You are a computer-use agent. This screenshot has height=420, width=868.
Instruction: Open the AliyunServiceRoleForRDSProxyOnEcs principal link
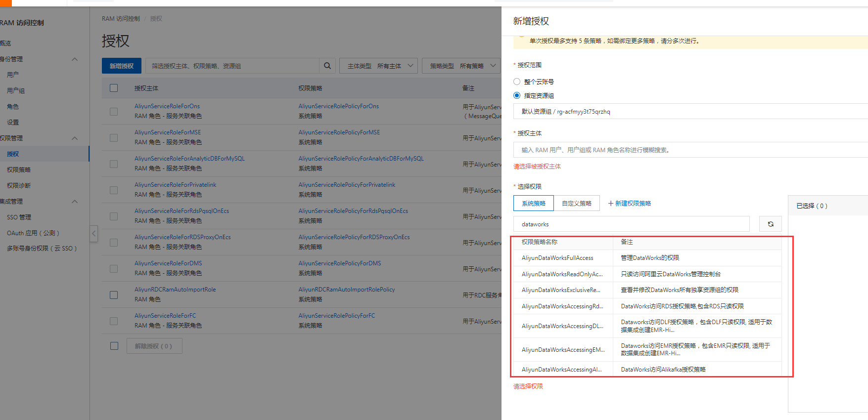coord(183,237)
